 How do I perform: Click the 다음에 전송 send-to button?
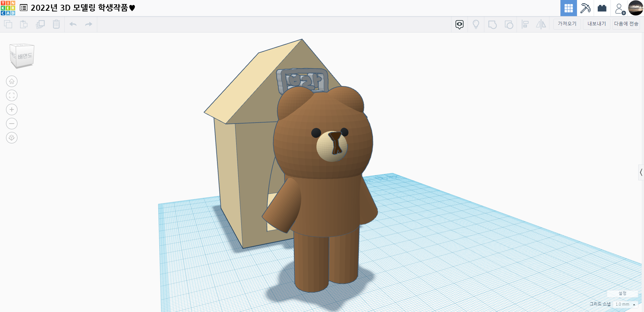(x=626, y=24)
